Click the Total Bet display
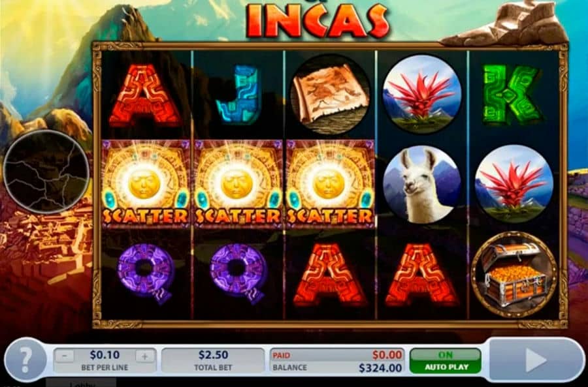 [213, 360]
